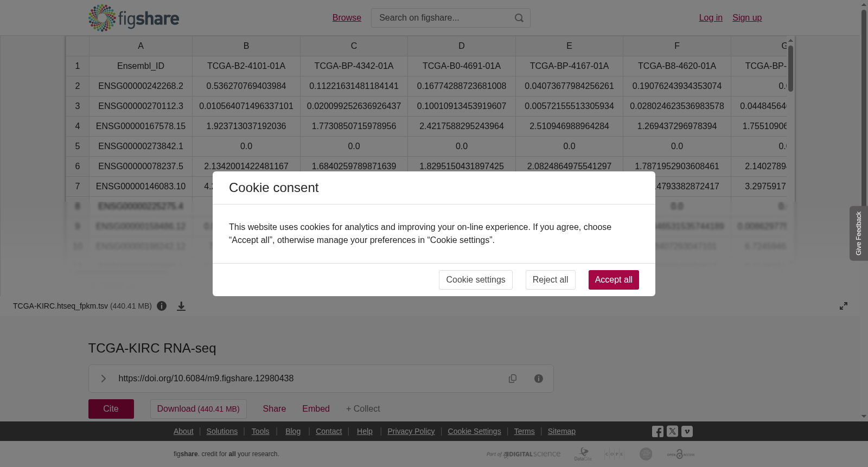Click the DataCite logo
Screen dimensions: 868x467
click(583, 454)
